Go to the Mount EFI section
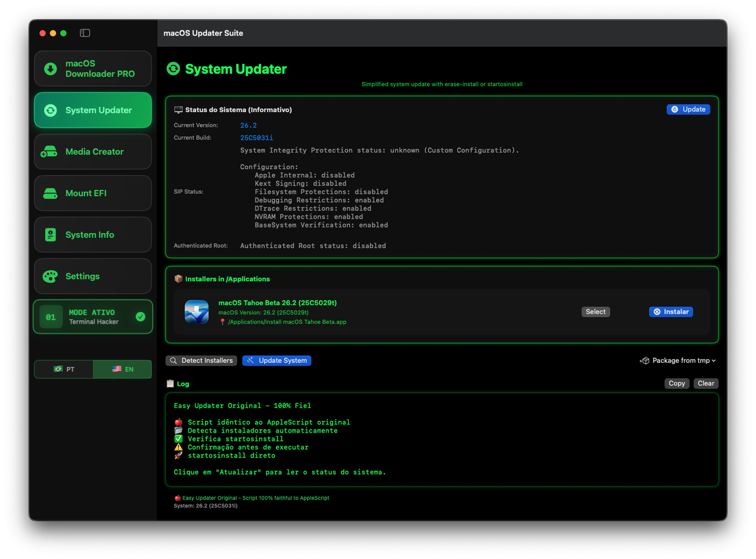This screenshot has height=559, width=756. 93,193
